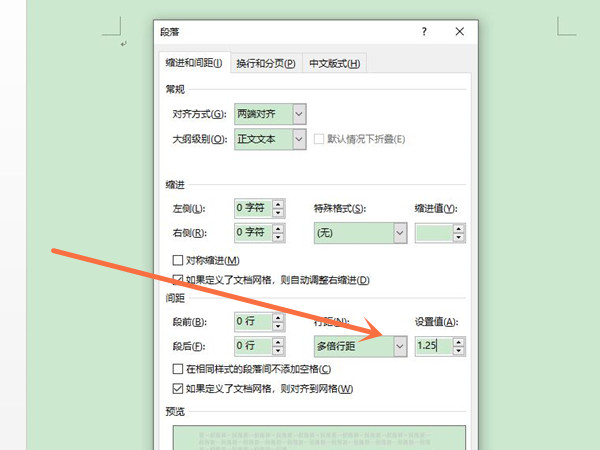Increase 左侧 left indent with up arrow
600x450 pixels.
[x=278, y=204]
